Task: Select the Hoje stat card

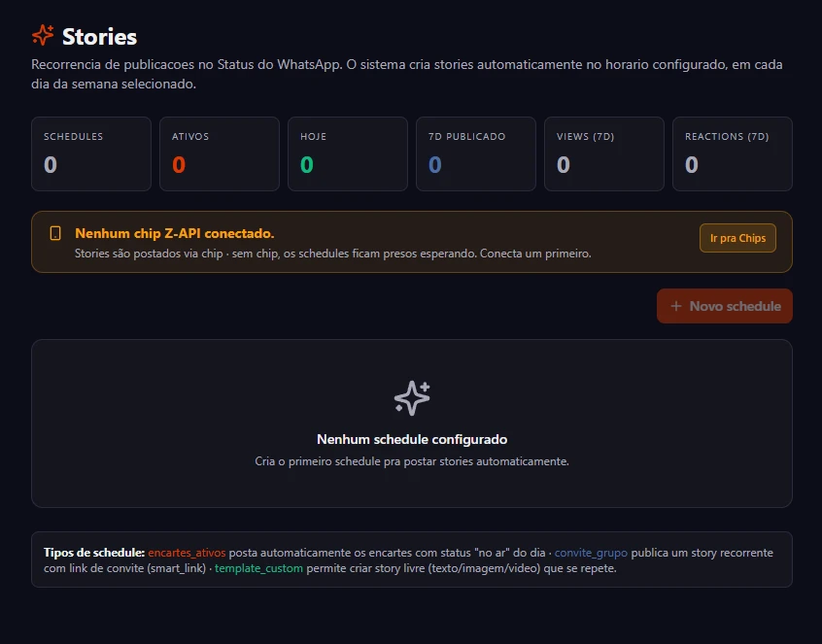Action: [348, 153]
